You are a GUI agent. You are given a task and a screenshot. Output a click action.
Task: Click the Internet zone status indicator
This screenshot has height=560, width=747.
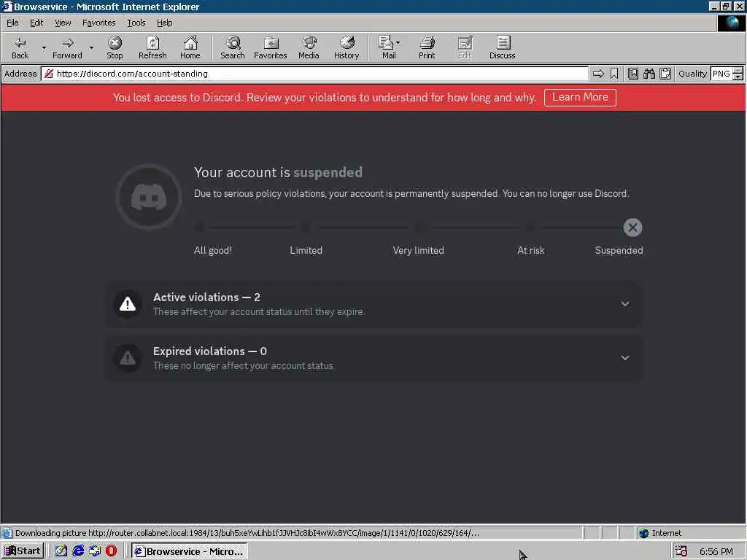[x=659, y=533]
